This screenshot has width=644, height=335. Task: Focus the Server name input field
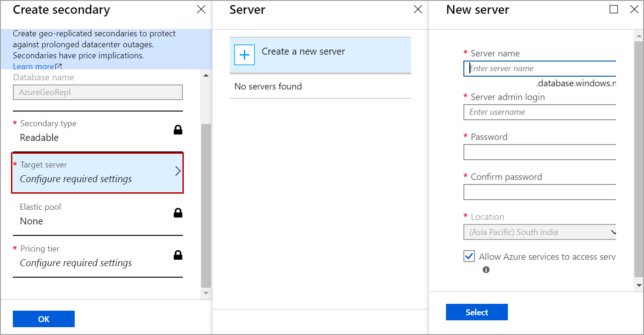[x=540, y=68]
